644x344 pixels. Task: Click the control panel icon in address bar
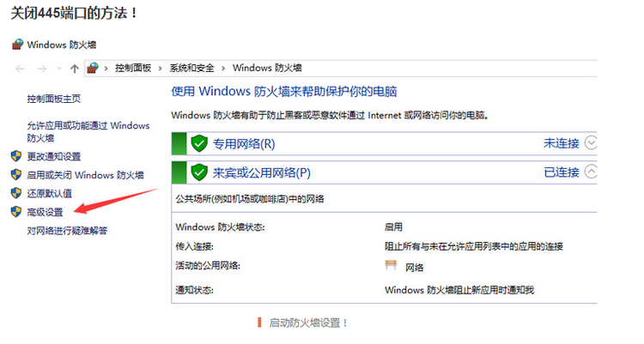pyautogui.click(x=93, y=68)
